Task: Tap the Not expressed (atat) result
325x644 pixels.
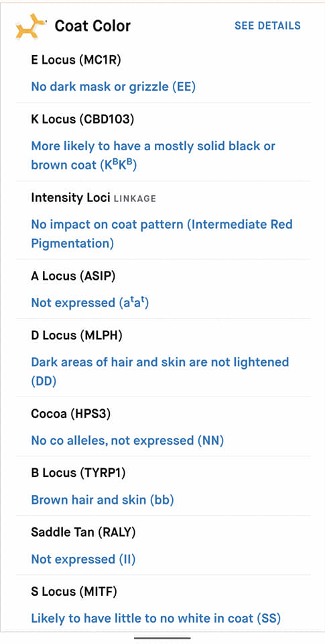Action: (x=90, y=303)
